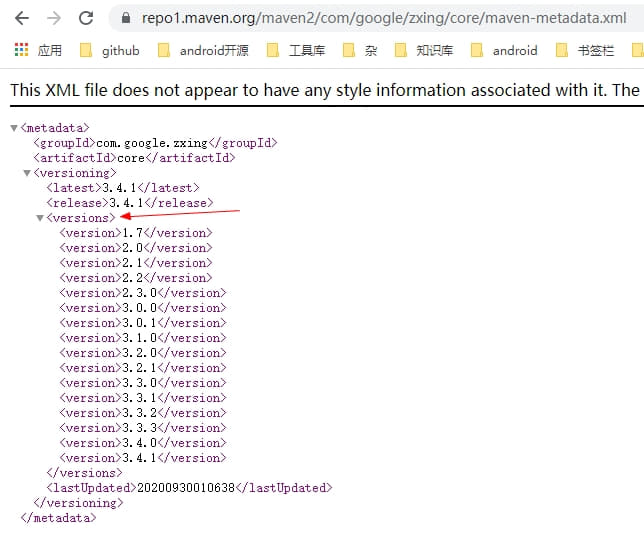
Task: Click the closing /versioning tag
Action: (78, 503)
